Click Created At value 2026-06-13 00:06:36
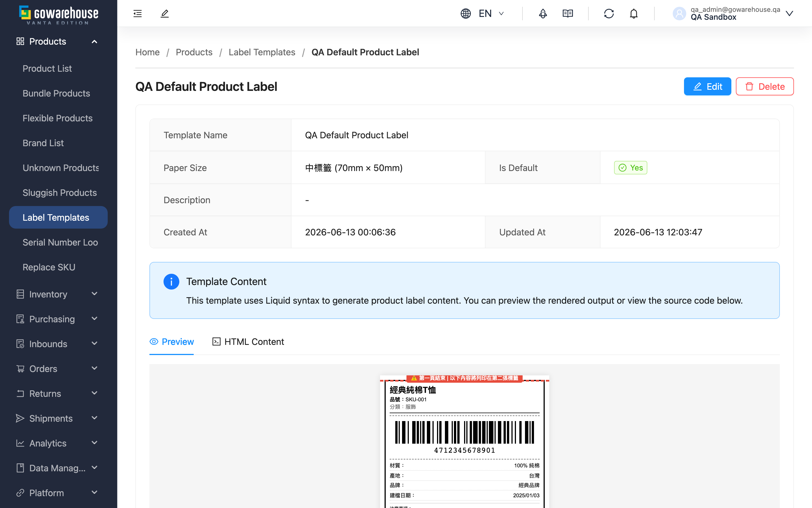The height and width of the screenshot is (508, 812). [350, 232]
